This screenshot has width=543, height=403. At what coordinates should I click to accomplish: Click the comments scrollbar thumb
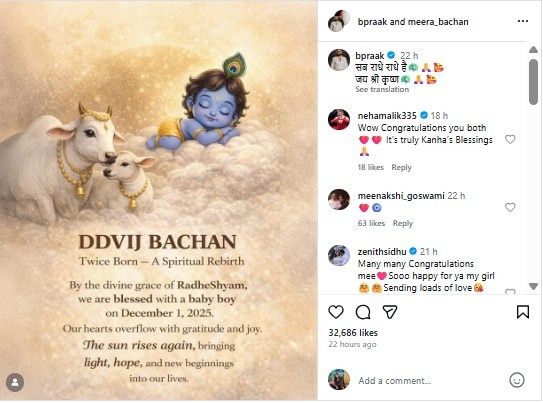(533, 82)
